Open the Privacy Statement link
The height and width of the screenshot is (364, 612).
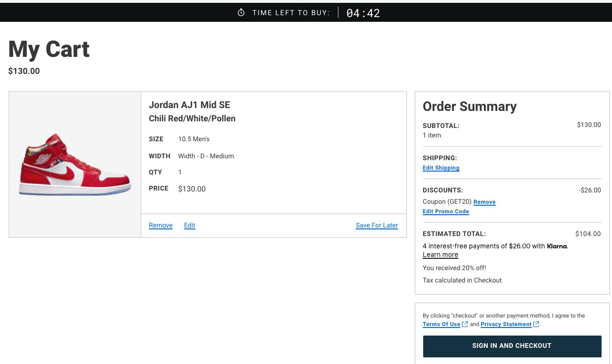(x=506, y=324)
